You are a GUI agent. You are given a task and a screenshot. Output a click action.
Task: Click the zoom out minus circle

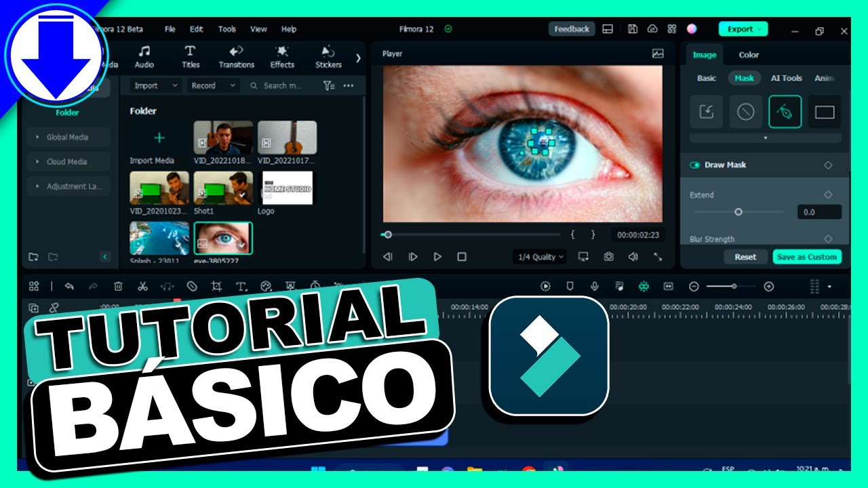pos(694,287)
